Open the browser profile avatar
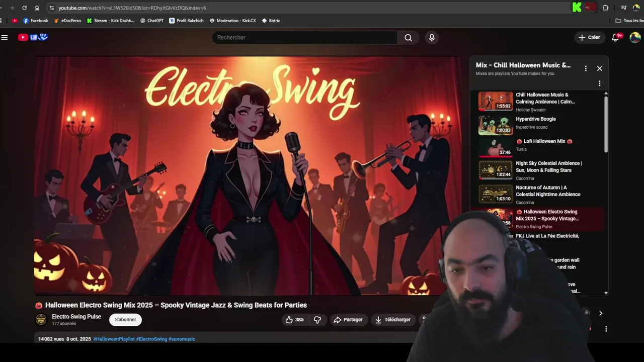644x362 pixels. [x=636, y=8]
